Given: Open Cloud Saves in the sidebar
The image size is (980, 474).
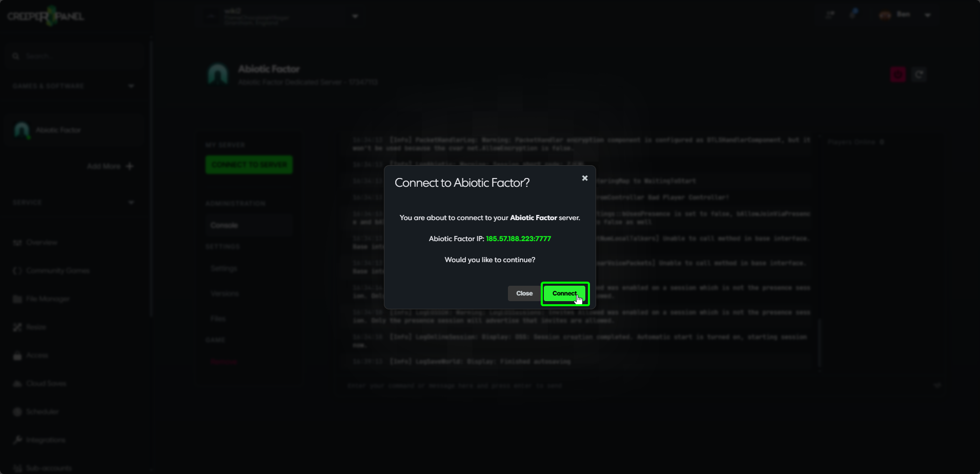Looking at the screenshot, I should [40, 383].
